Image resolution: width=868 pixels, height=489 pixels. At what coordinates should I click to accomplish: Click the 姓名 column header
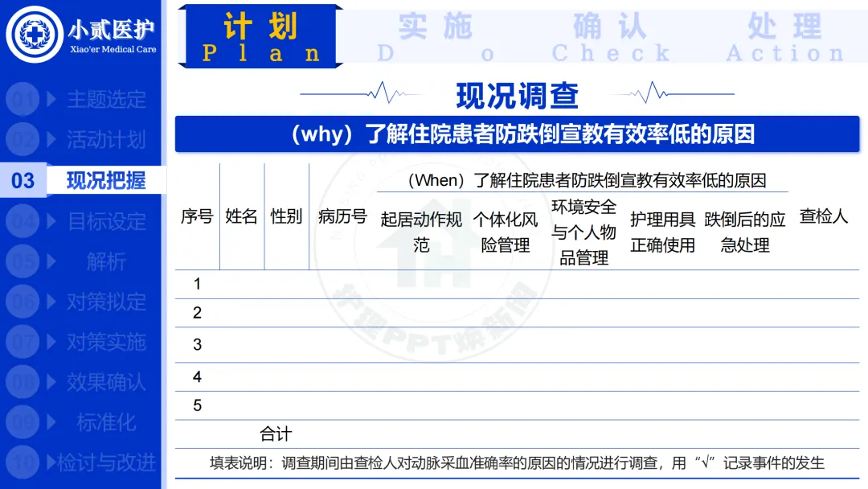coord(241,216)
